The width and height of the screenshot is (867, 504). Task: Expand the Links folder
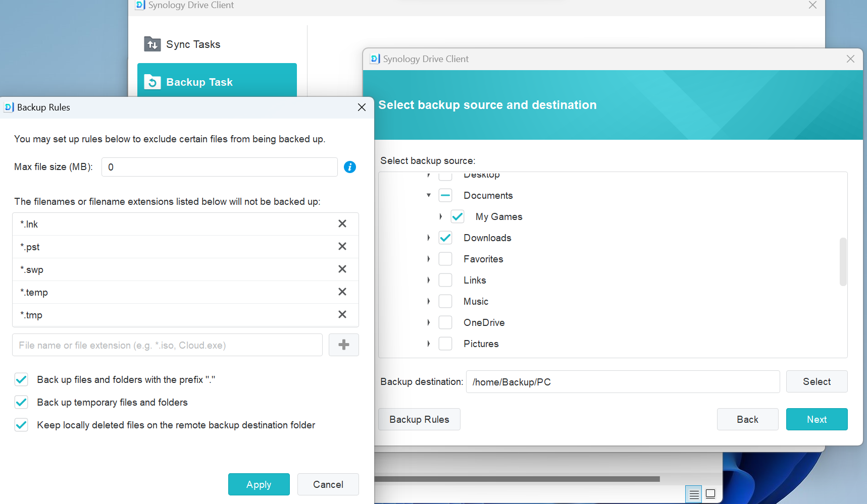click(x=429, y=280)
